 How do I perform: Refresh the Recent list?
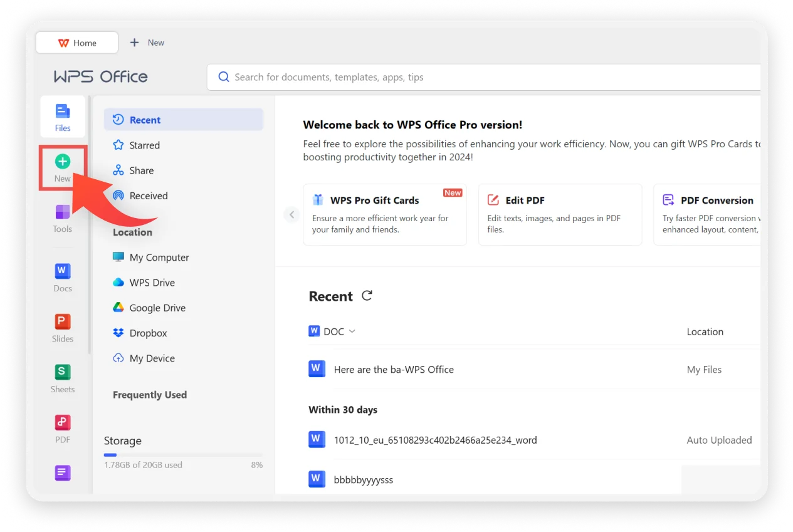(x=367, y=296)
